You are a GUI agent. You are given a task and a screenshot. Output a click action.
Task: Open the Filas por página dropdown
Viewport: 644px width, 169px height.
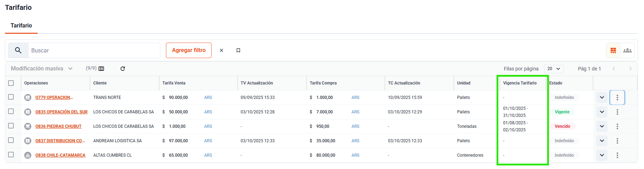coord(554,69)
